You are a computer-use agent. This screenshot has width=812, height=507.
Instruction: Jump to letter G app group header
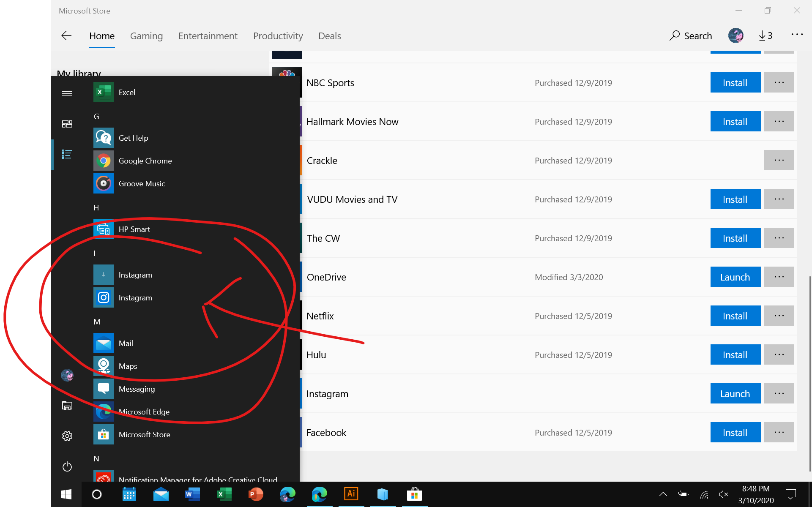click(x=96, y=116)
